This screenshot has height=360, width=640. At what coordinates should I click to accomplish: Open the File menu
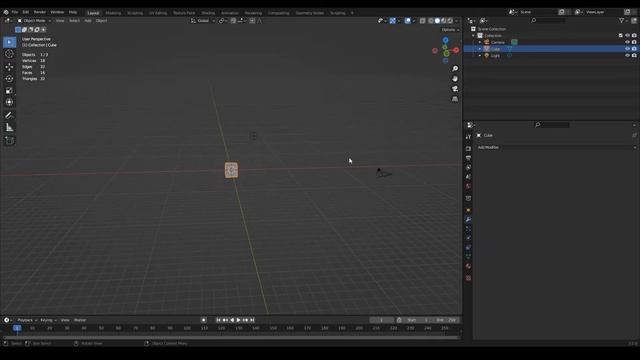pyautogui.click(x=15, y=12)
